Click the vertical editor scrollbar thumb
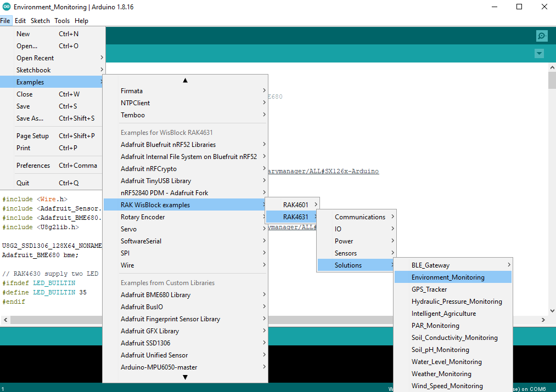 tap(552, 80)
